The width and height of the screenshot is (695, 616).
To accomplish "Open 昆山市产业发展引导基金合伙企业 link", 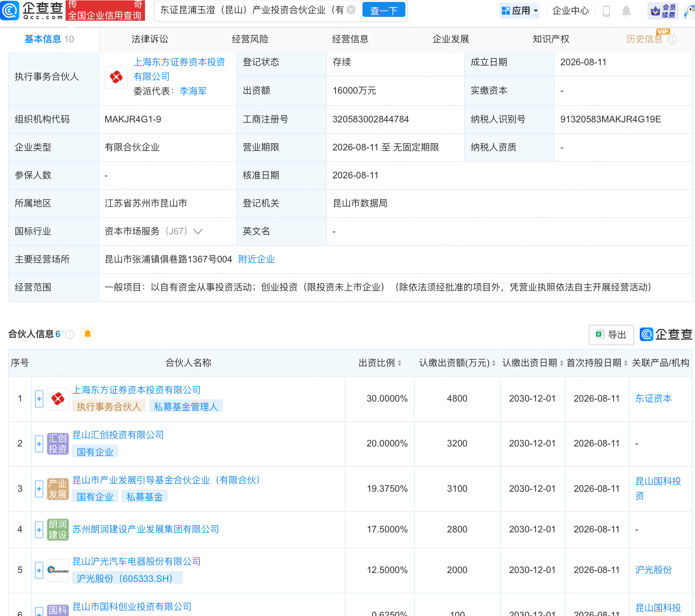I will click(167, 480).
